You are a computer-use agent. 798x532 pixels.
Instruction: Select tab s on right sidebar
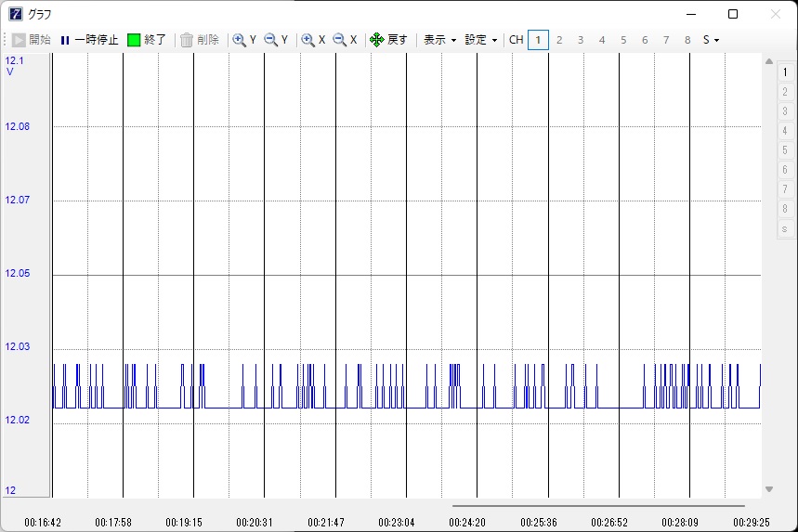point(785,228)
